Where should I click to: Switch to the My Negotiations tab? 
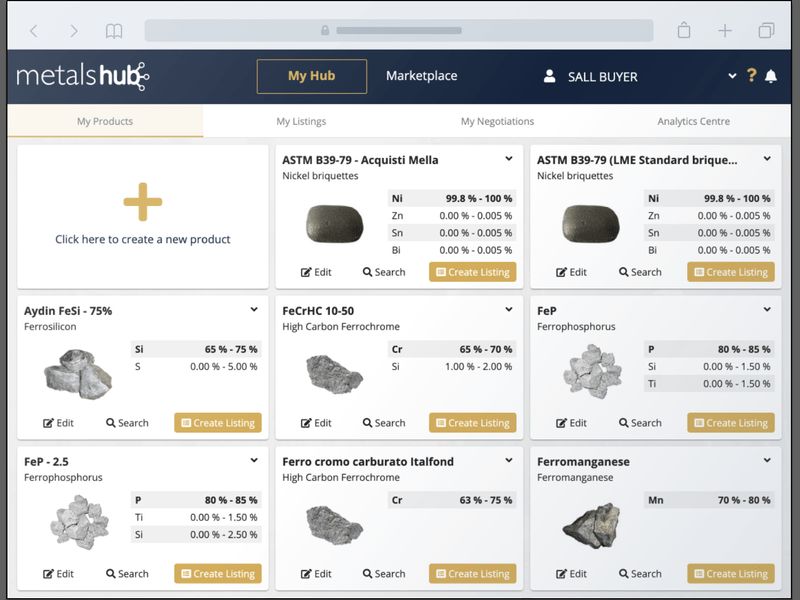tap(497, 121)
